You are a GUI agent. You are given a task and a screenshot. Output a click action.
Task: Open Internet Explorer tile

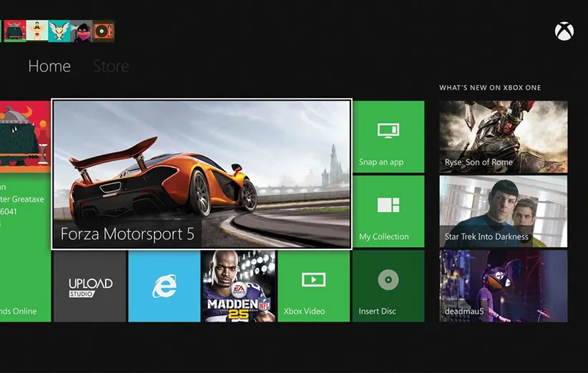point(164,286)
